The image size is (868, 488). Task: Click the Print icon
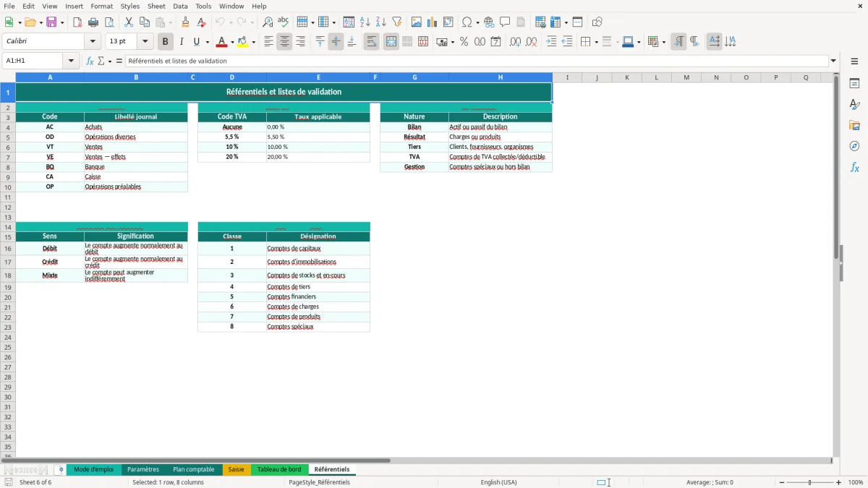[x=93, y=22]
